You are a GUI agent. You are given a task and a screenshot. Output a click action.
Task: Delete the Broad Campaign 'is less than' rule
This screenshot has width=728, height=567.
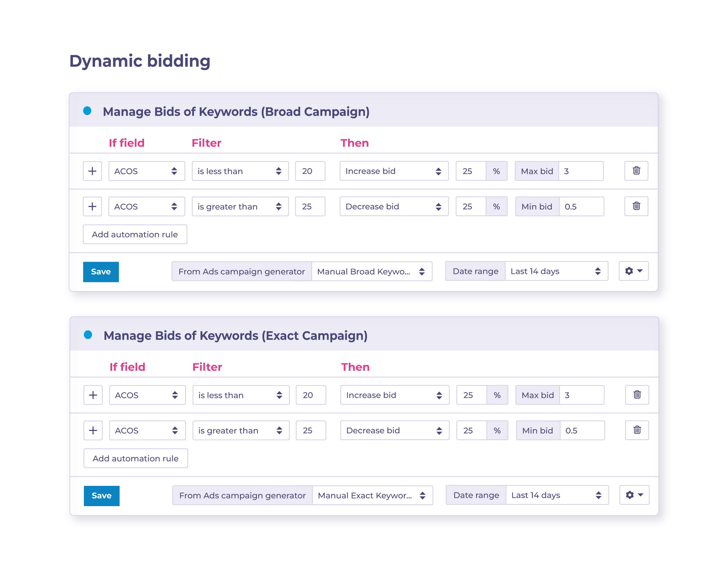(x=636, y=171)
